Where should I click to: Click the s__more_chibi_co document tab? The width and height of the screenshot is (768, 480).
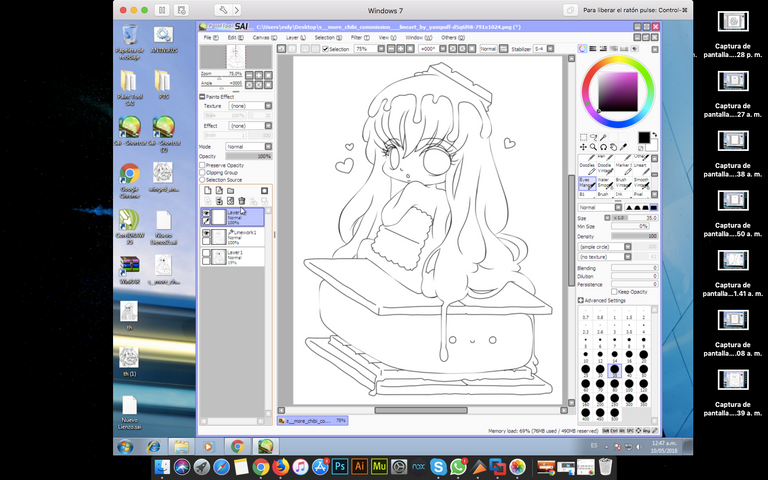point(312,421)
